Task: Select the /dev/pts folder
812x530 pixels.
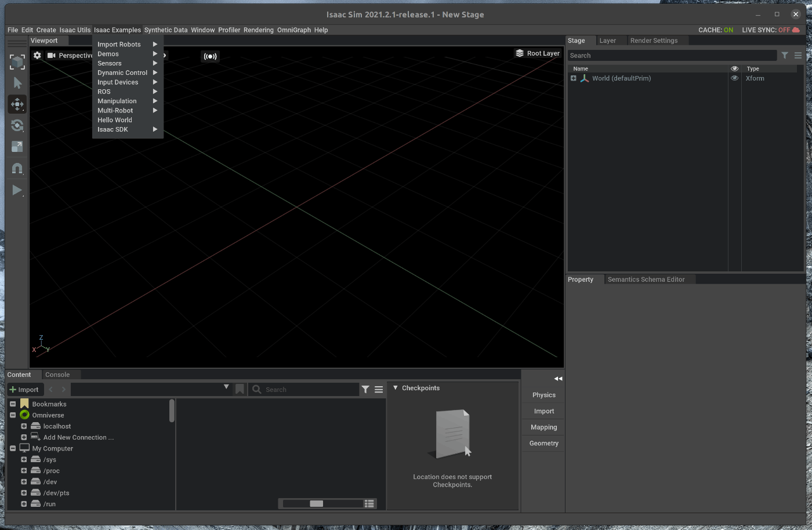Action: (x=56, y=493)
